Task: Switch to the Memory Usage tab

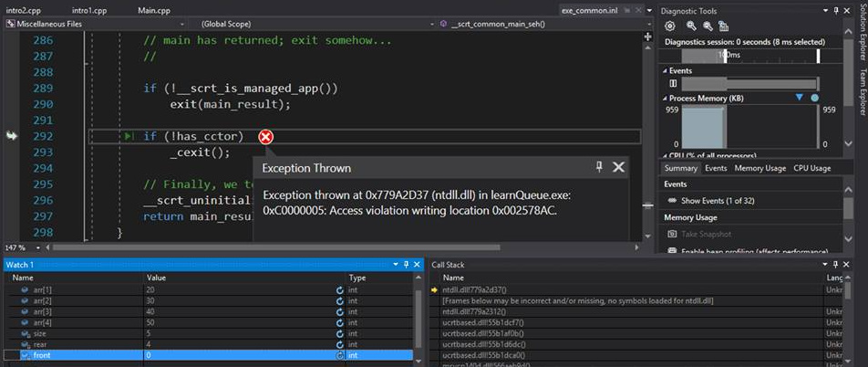Action: (x=759, y=168)
